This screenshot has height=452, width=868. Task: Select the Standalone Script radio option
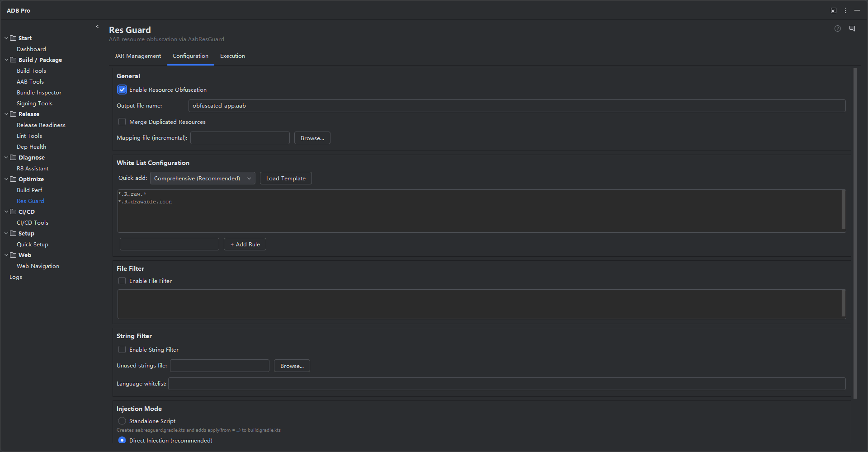click(x=122, y=421)
